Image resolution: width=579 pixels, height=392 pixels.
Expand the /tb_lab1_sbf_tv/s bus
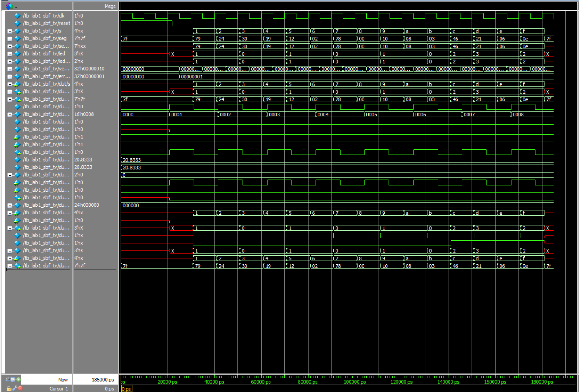[9, 31]
